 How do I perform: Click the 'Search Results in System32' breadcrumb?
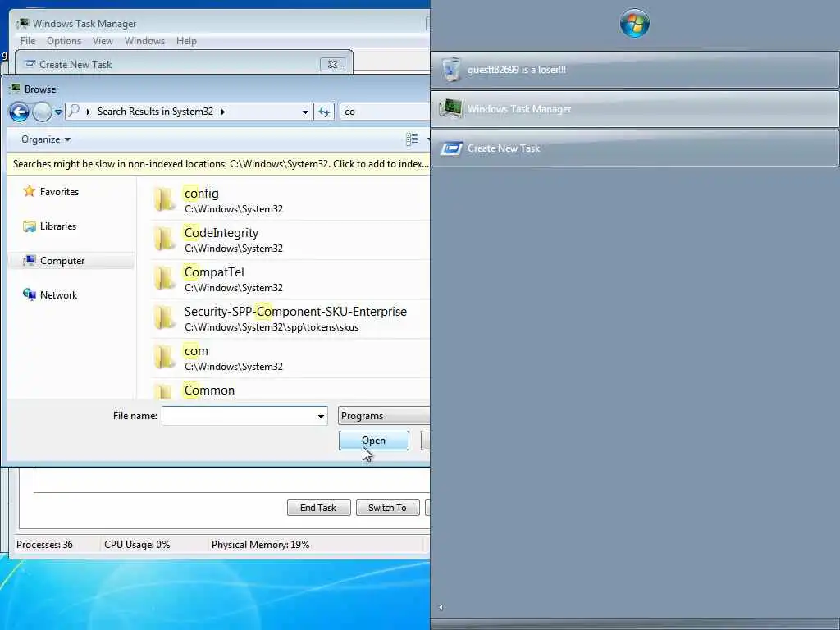(x=155, y=112)
